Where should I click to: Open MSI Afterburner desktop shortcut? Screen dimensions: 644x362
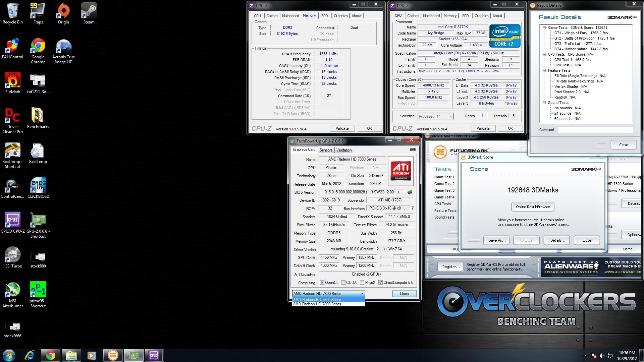coord(13,295)
